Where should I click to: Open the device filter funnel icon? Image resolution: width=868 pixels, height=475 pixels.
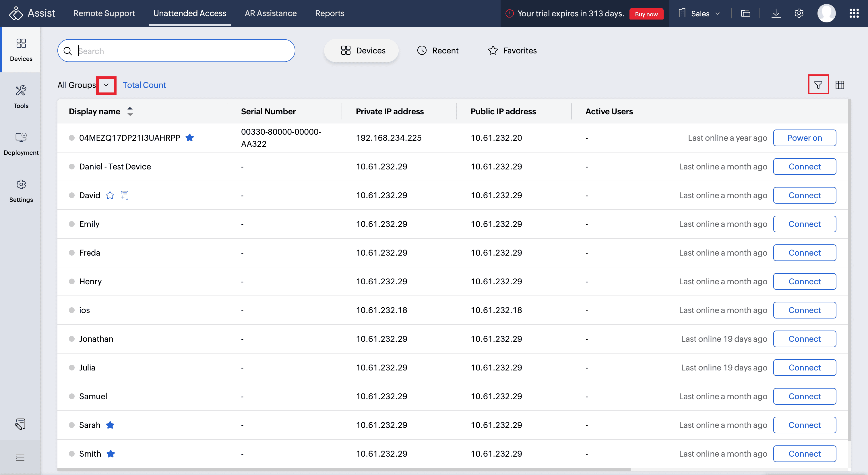818,85
